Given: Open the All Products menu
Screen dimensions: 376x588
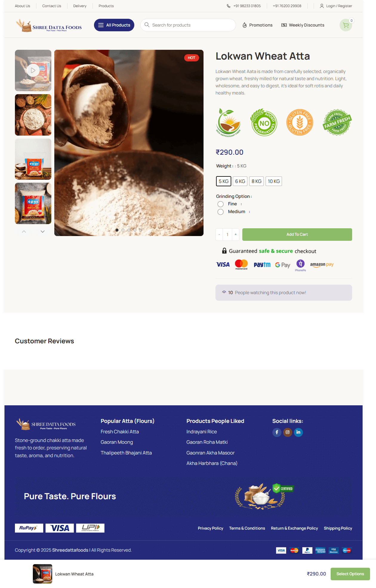Looking at the screenshot, I should (x=114, y=25).
